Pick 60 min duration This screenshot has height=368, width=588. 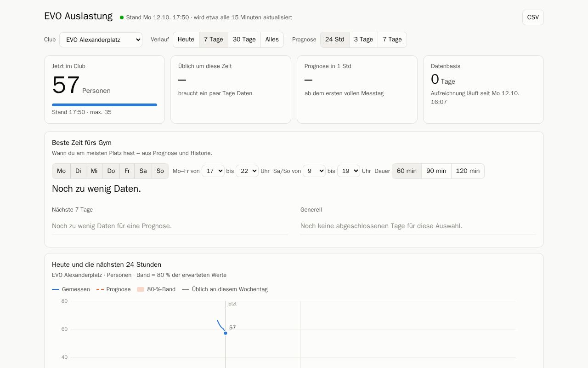(407, 171)
